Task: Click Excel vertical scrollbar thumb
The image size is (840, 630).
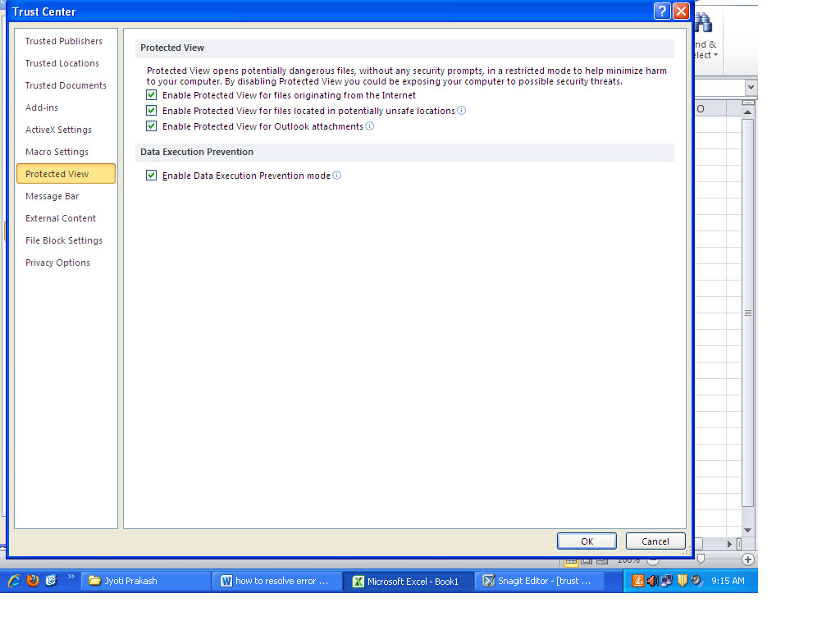Action: (748, 313)
